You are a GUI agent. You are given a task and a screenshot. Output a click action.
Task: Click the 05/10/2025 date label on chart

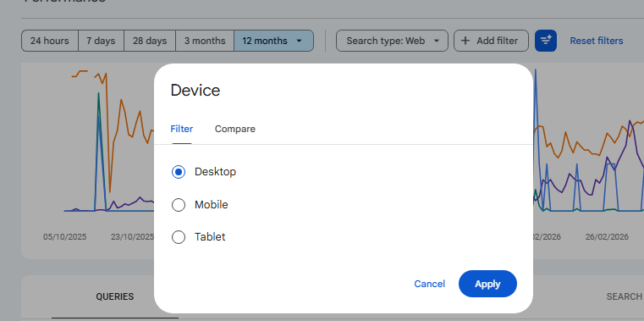pos(65,237)
